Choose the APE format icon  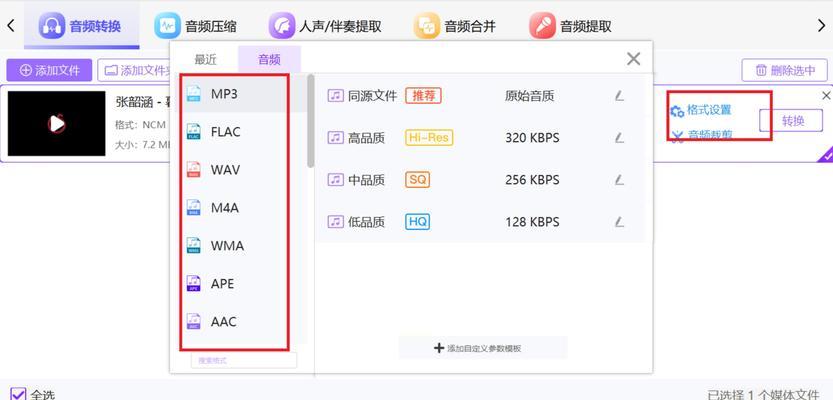point(194,283)
